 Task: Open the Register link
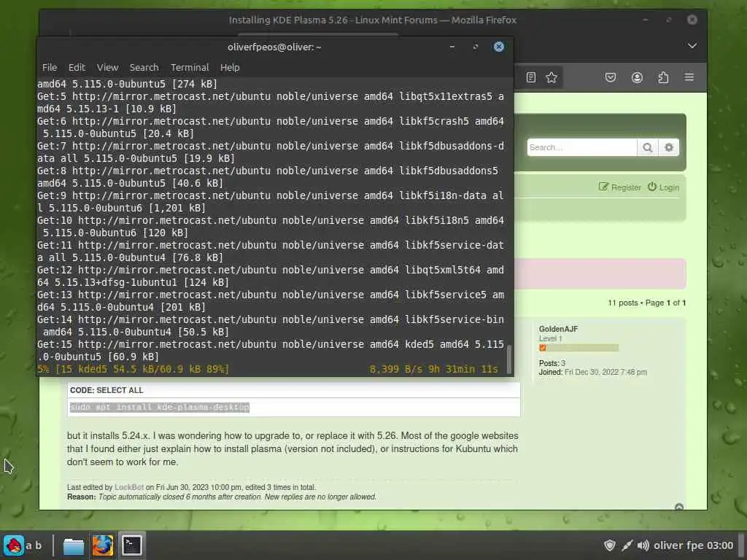coord(620,187)
